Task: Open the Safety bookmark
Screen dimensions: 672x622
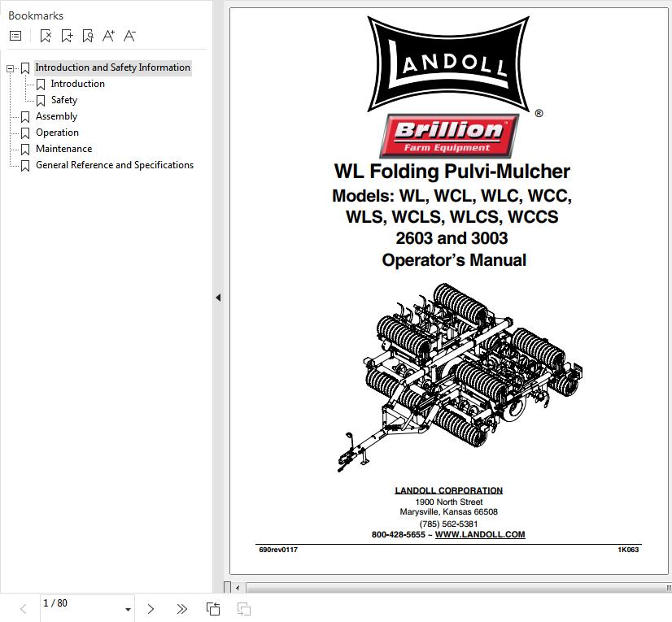Action: (64, 100)
